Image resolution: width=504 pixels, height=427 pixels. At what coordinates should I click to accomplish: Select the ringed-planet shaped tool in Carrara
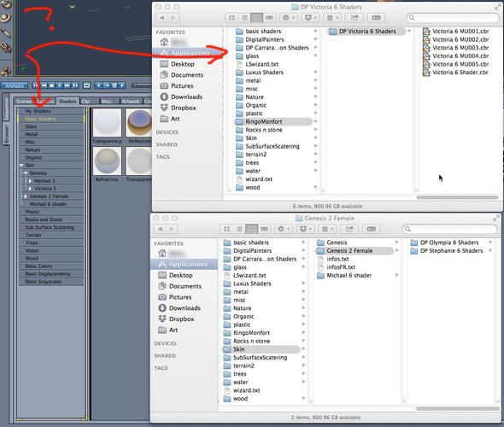pos(5,17)
